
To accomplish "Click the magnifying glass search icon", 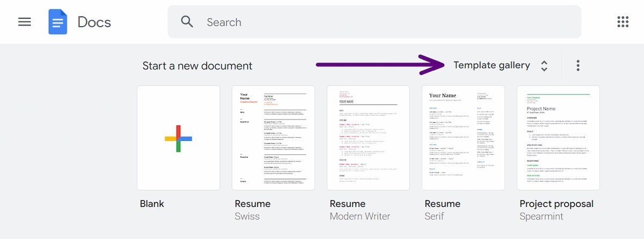I will tap(187, 22).
